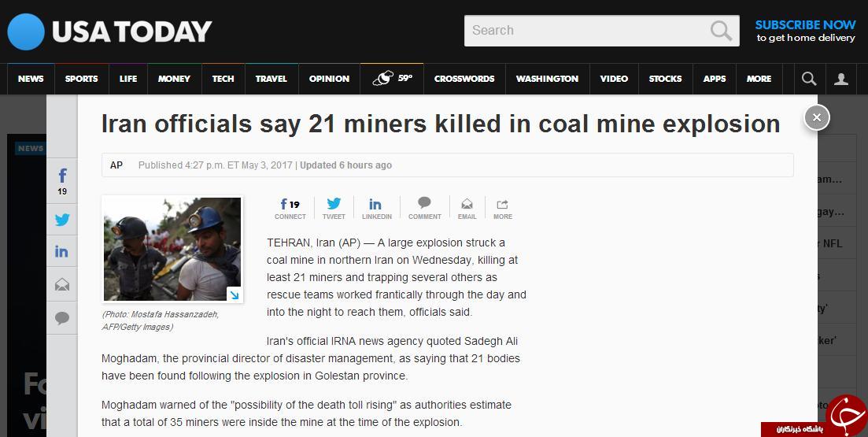Click the USA TODAY blue circle logo

click(x=25, y=31)
